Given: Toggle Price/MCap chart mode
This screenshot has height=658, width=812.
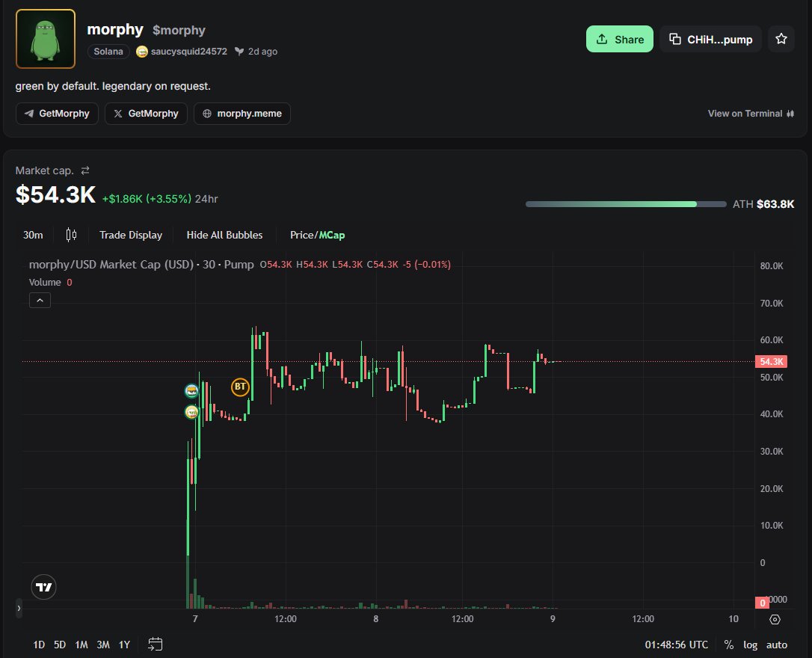Looking at the screenshot, I should [x=317, y=235].
